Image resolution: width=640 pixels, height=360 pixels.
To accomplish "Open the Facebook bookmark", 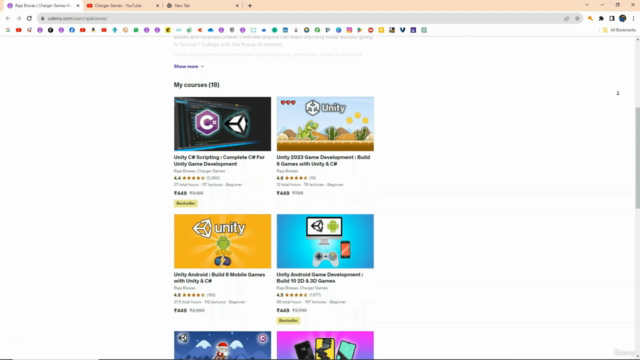I will coord(72,30).
